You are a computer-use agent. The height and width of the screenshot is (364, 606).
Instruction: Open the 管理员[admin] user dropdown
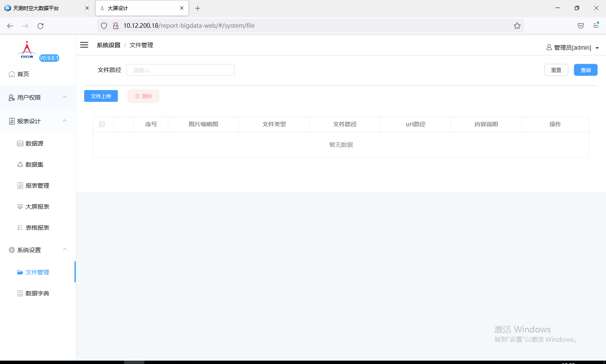572,48
